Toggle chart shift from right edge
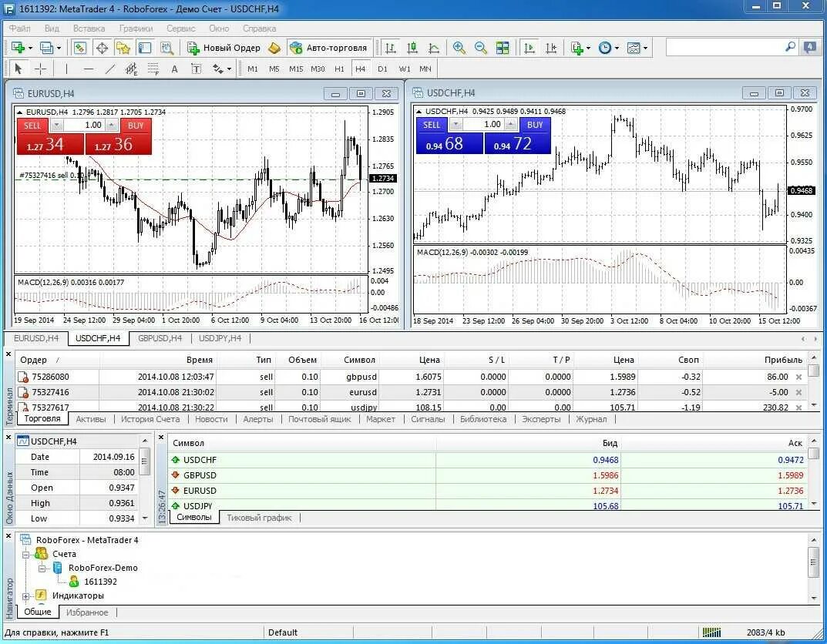This screenshot has height=644, width=827. tap(551, 48)
